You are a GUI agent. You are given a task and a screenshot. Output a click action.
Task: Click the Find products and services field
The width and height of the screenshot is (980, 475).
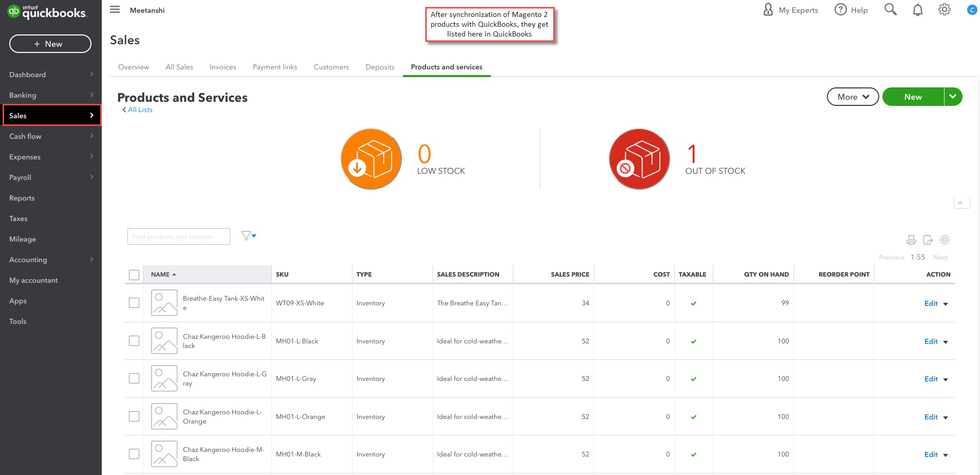coord(179,236)
